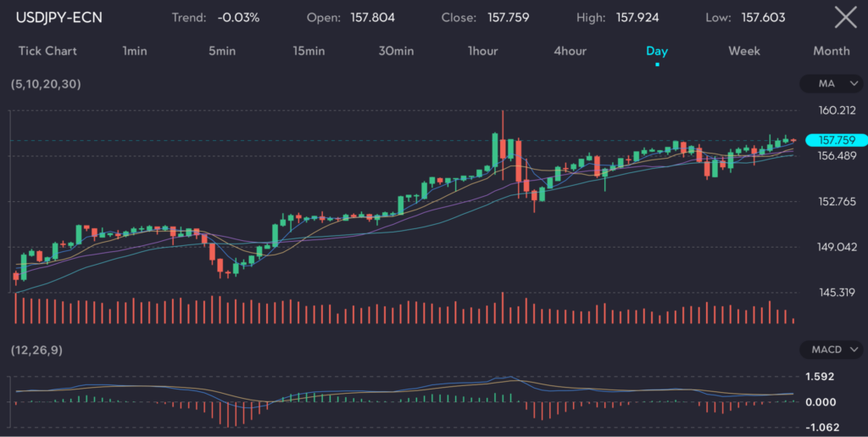Select the 5min timeframe
This screenshot has height=437, width=868.
pyautogui.click(x=222, y=51)
